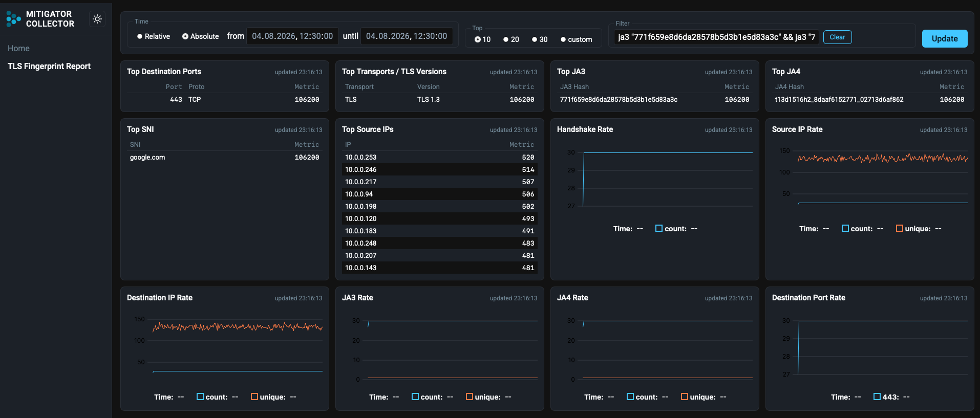Click the Mitigator Collector logo
The width and height of the screenshot is (980, 418).
point(40,19)
